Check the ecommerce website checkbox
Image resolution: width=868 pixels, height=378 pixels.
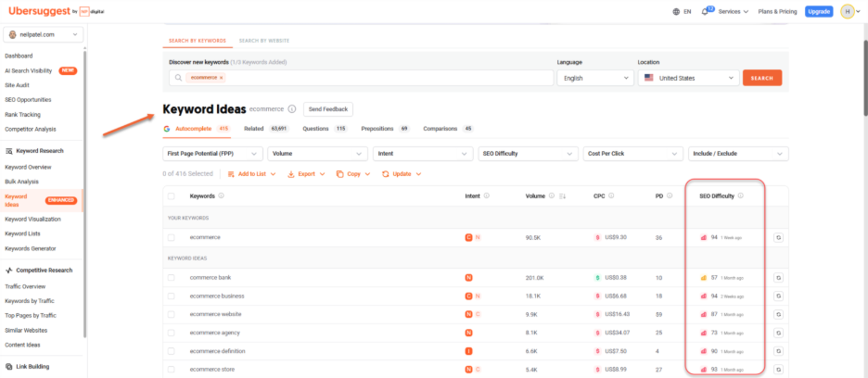(x=171, y=314)
